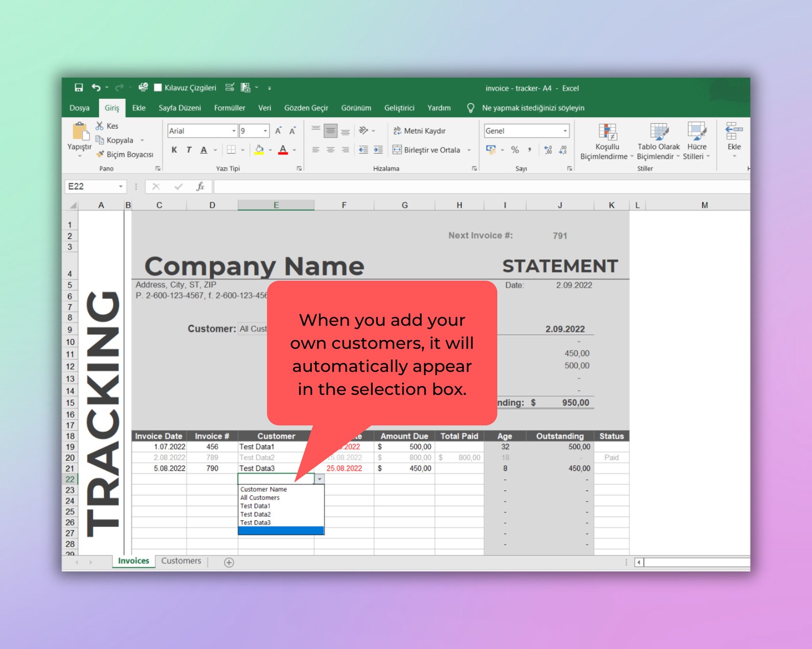Toggle Metni Kaydır wrap text
The height and width of the screenshot is (649, 812).
pyautogui.click(x=419, y=131)
